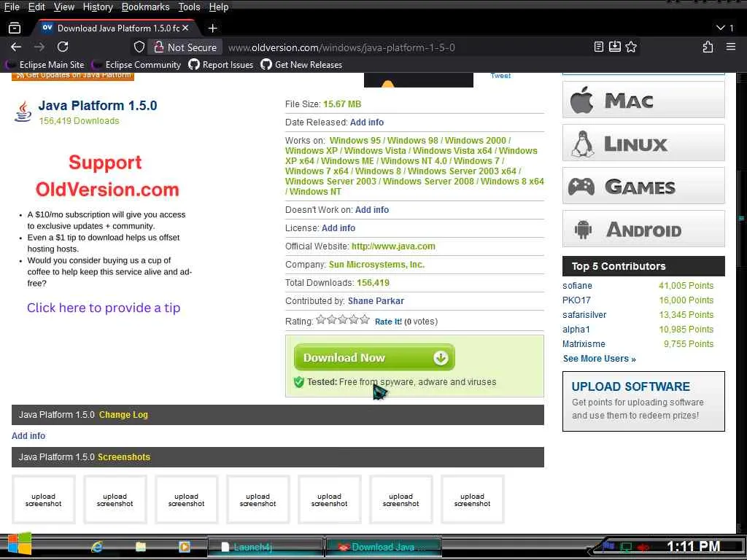
Task: Open the list all tabs chevron
Action: 721,28
